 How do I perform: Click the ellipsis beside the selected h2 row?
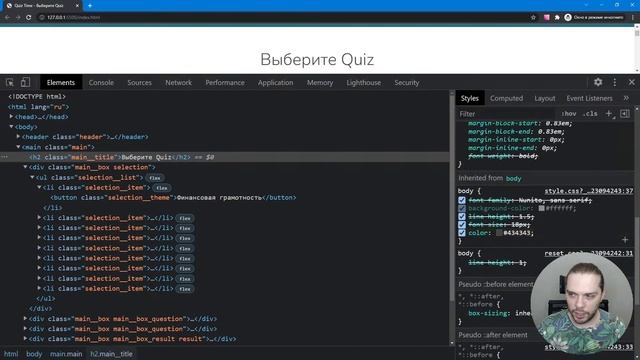point(4,157)
